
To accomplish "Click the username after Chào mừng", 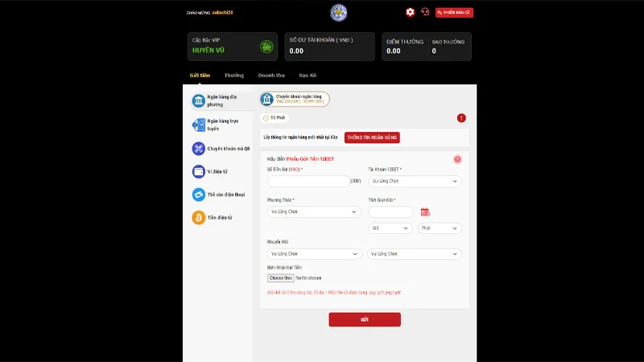I will click(223, 13).
